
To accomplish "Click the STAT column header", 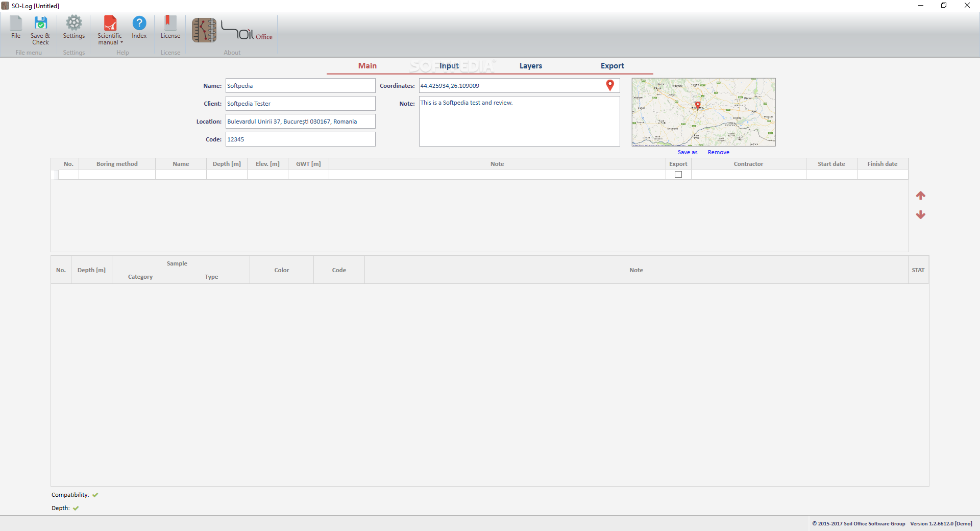I will tap(918, 270).
